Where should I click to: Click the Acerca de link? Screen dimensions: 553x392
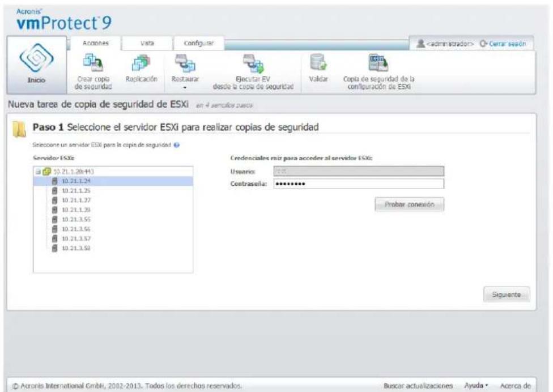[515, 386]
